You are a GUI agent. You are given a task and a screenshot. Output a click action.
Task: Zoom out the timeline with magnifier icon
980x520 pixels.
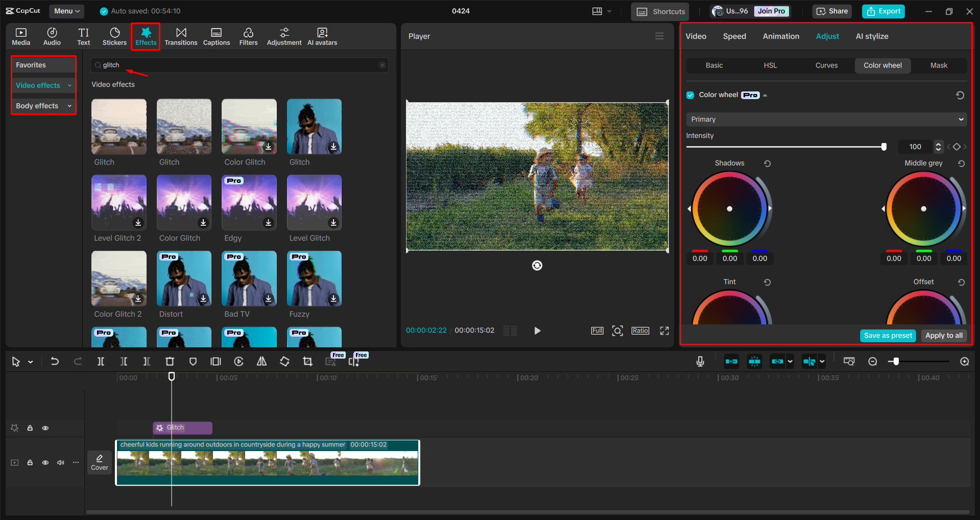(873, 361)
